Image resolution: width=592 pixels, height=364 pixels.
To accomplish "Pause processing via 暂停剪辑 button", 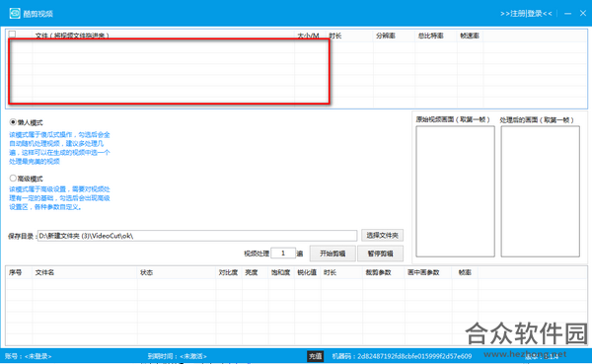I will [x=380, y=254].
